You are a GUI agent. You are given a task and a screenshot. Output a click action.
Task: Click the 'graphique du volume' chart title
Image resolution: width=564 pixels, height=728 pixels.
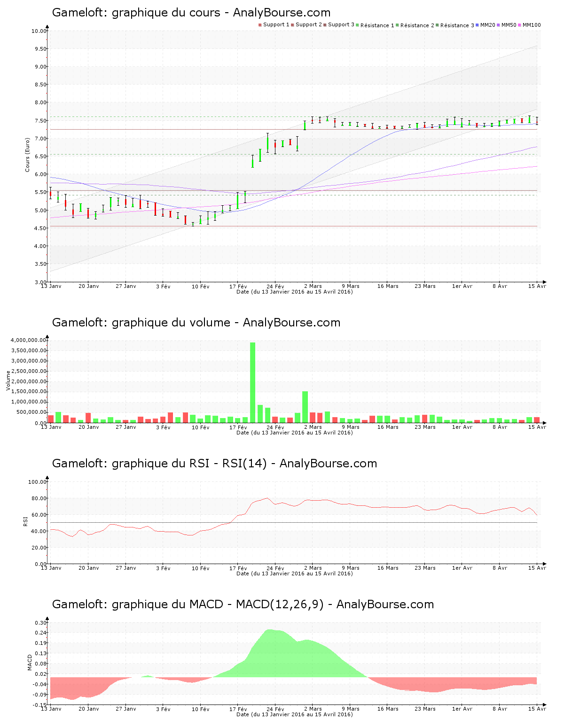tap(196, 323)
